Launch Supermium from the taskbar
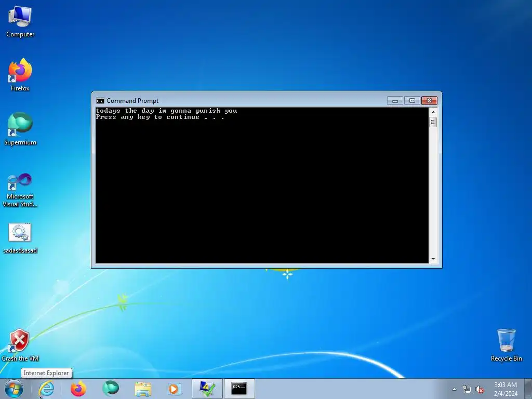 tap(111, 389)
